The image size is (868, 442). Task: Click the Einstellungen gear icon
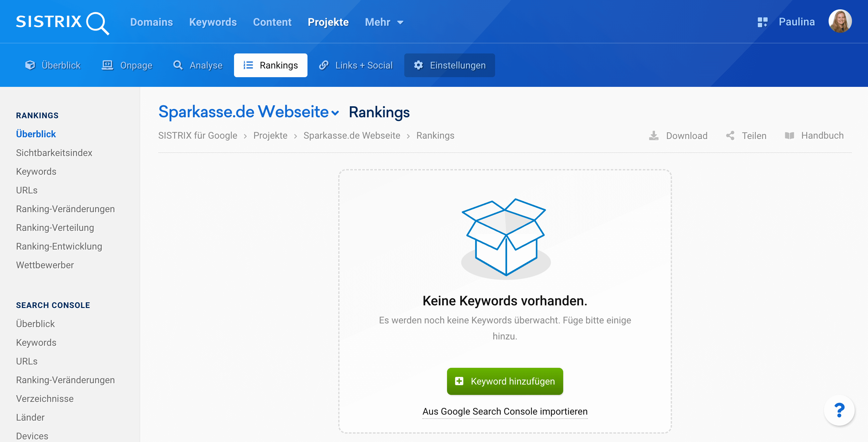coord(418,65)
